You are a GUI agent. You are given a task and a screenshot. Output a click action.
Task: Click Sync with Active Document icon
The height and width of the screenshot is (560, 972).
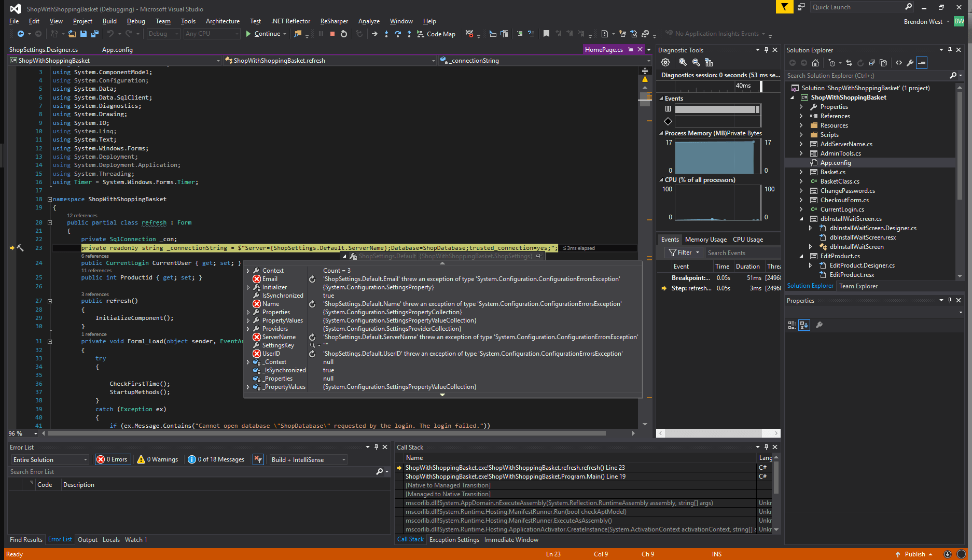(849, 63)
